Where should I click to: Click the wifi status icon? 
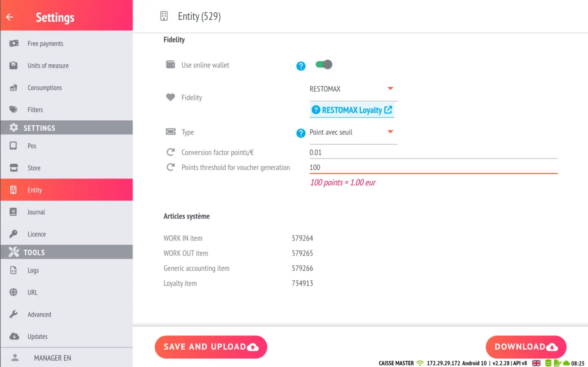420,363
